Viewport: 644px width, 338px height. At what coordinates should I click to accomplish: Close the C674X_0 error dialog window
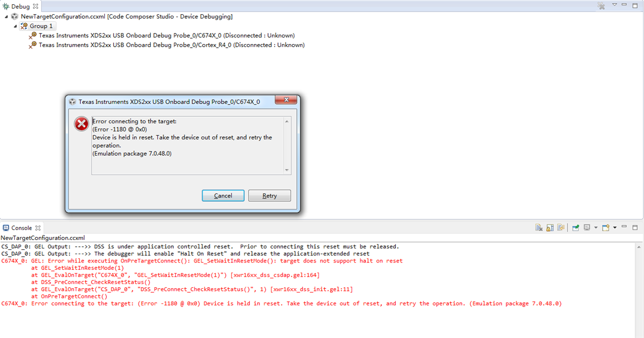tap(286, 101)
